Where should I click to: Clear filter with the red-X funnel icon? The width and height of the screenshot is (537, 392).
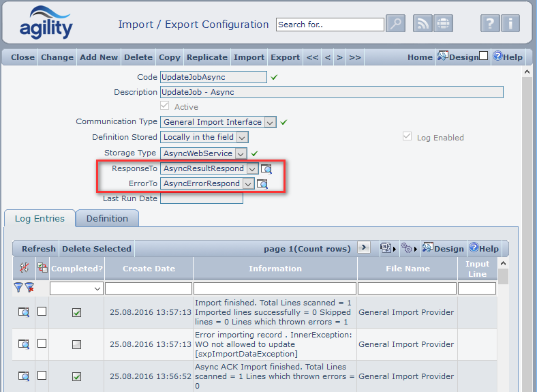click(x=29, y=287)
